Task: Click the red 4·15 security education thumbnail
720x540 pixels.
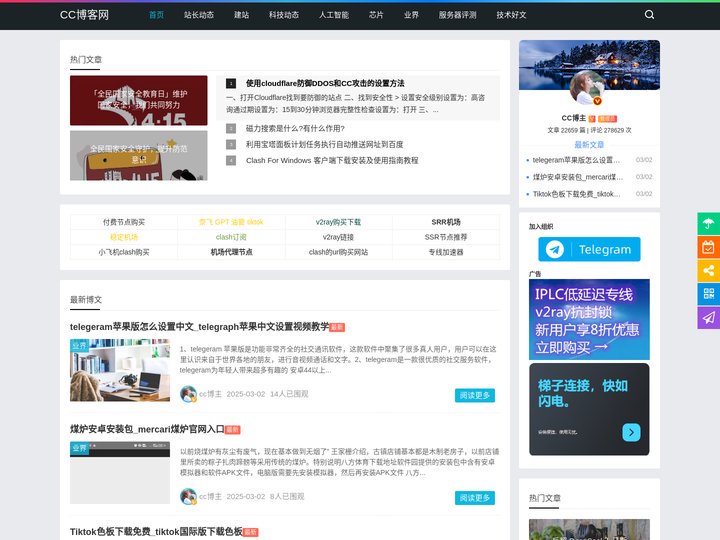Action: pyautogui.click(x=139, y=101)
